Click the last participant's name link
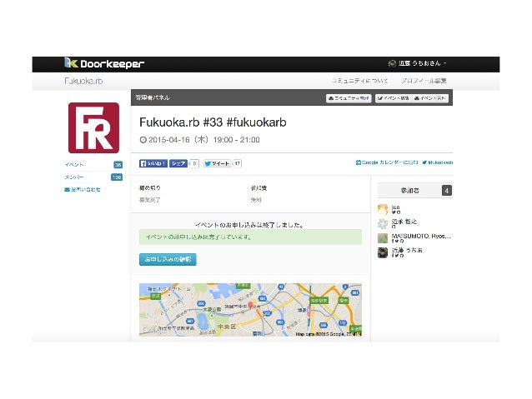532x399 pixels. tap(407, 250)
